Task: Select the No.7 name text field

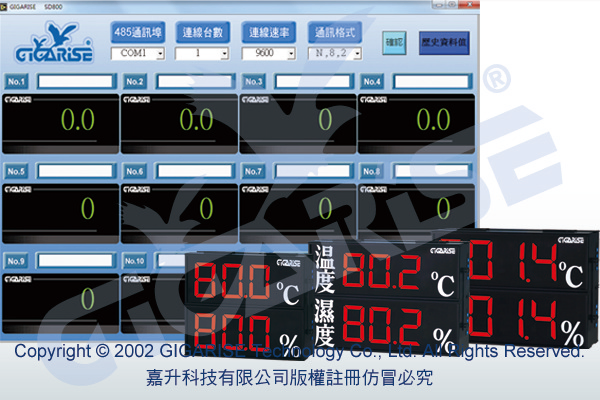Action: tap(313, 171)
